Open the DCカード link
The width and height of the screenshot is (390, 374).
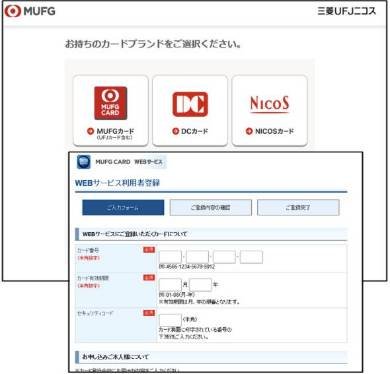tap(190, 131)
